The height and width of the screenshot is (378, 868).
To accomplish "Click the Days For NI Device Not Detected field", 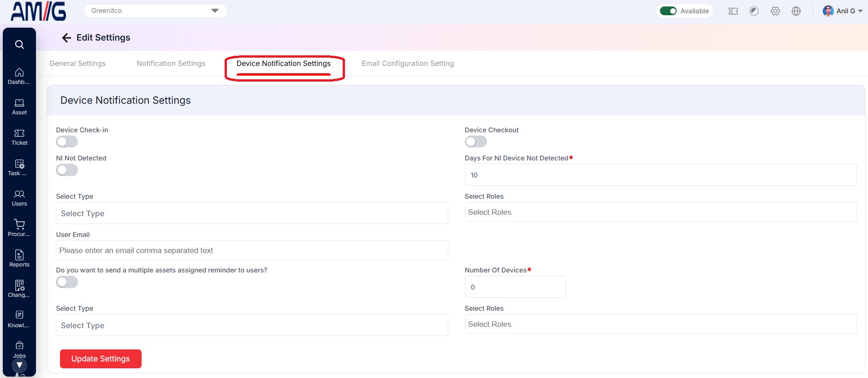I will click(x=660, y=175).
